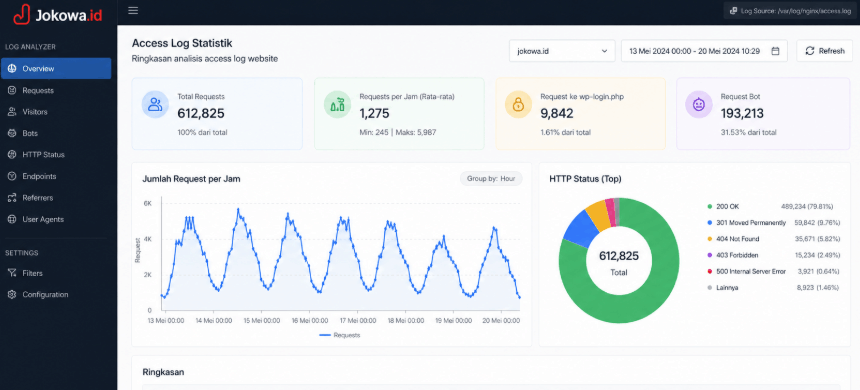Click the 'HTTP Status (Top)' heading
Image resolution: width=860 pixels, height=390 pixels.
click(x=585, y=179)
